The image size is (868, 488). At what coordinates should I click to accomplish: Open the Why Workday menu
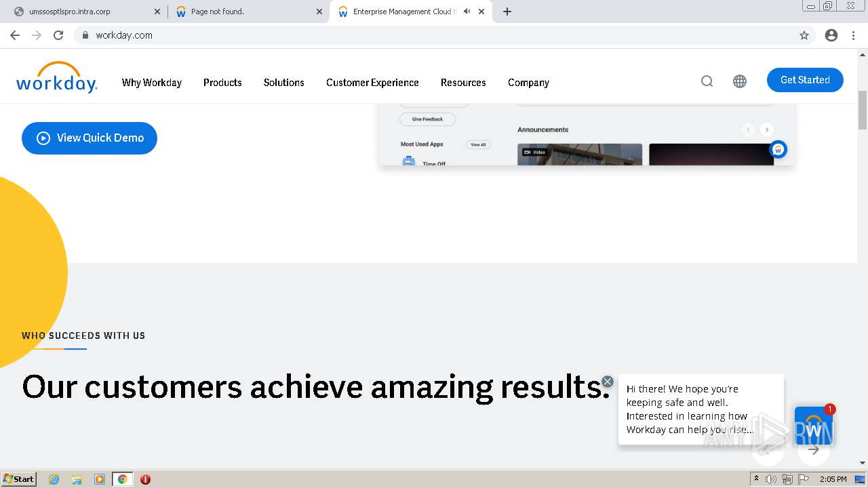(152, 83)
